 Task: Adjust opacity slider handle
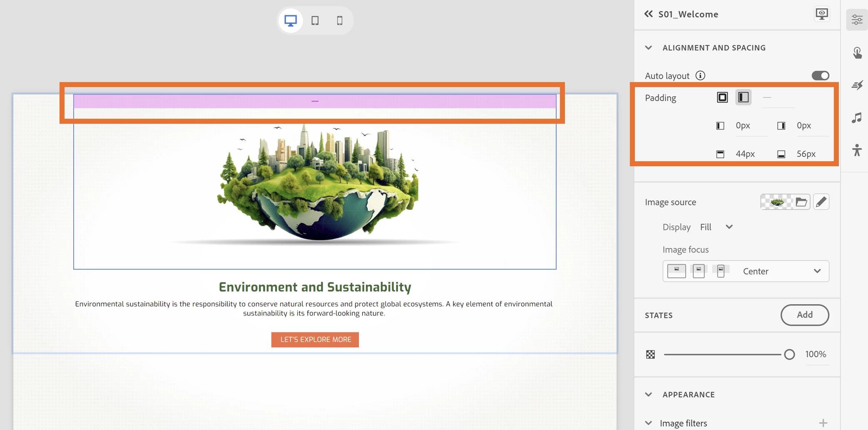(x=789, y=355)
